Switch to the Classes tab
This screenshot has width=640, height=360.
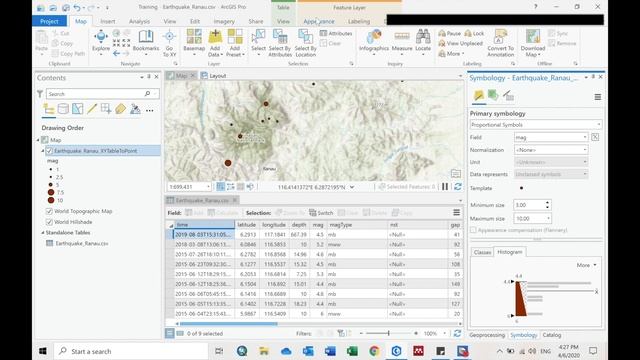coord(482,252)
